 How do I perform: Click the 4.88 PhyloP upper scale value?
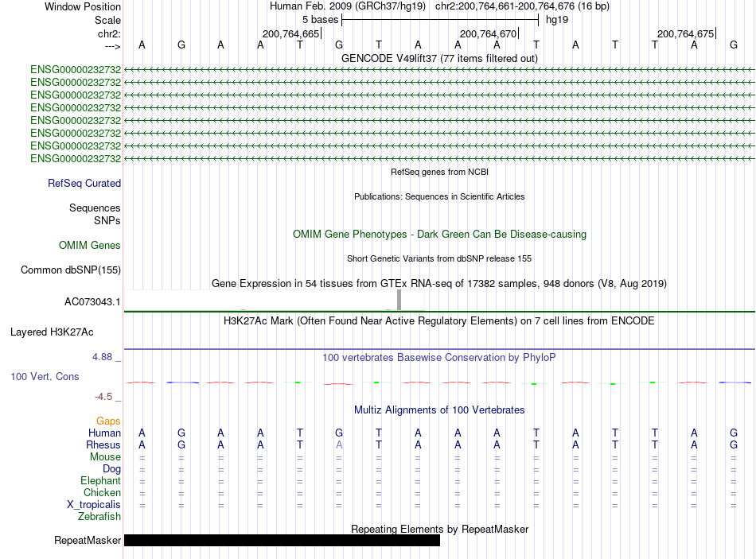(x=102, y=357)
